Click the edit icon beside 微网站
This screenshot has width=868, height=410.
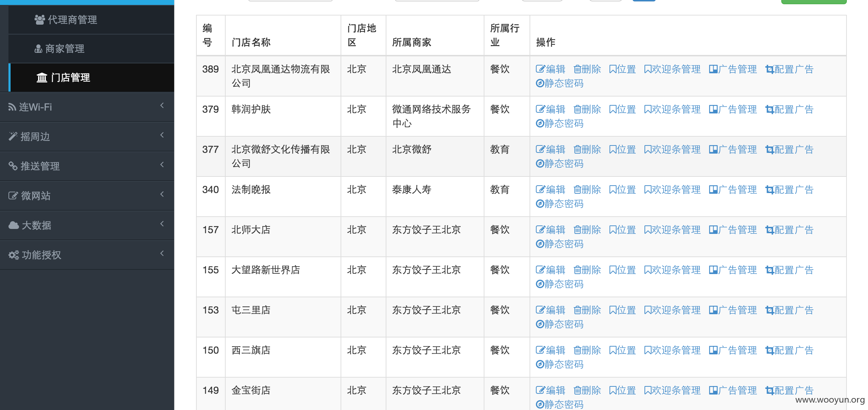[x=13, y=195]
